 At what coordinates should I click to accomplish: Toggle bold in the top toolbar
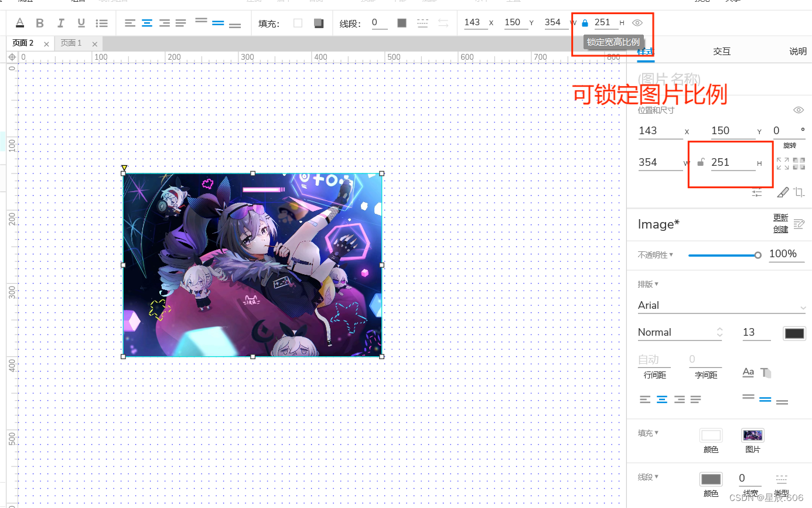(x=40, y=23)
